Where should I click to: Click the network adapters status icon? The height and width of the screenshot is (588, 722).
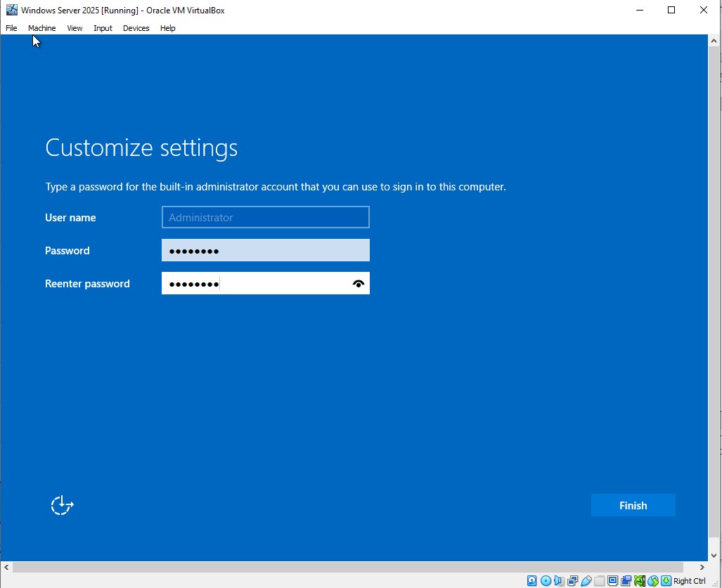tap(572, 581)
